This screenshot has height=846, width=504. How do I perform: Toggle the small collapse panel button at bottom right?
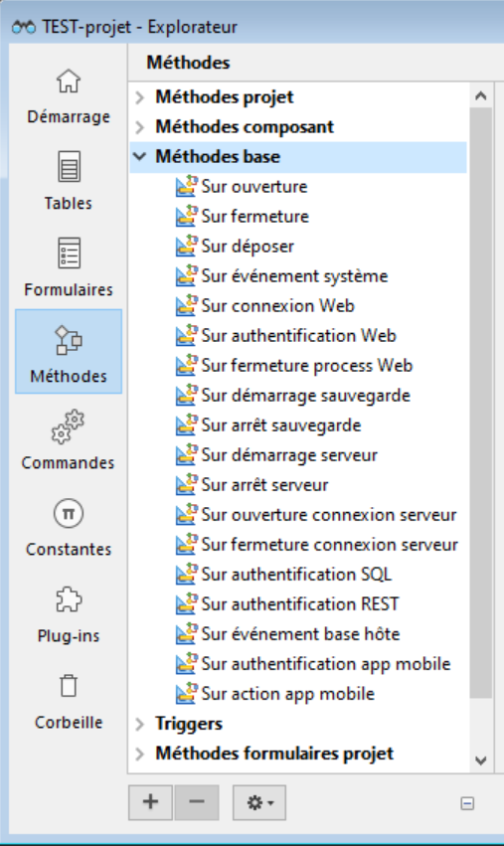467,803
